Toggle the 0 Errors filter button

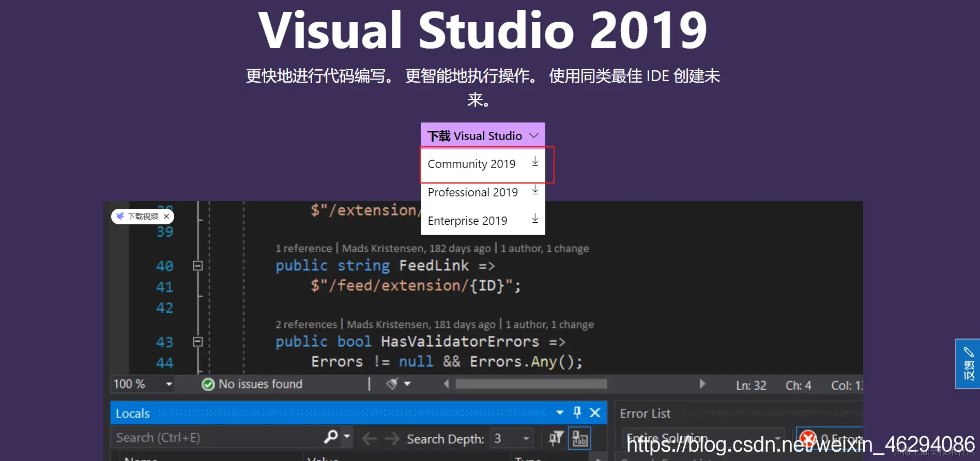tap(830, 439)
